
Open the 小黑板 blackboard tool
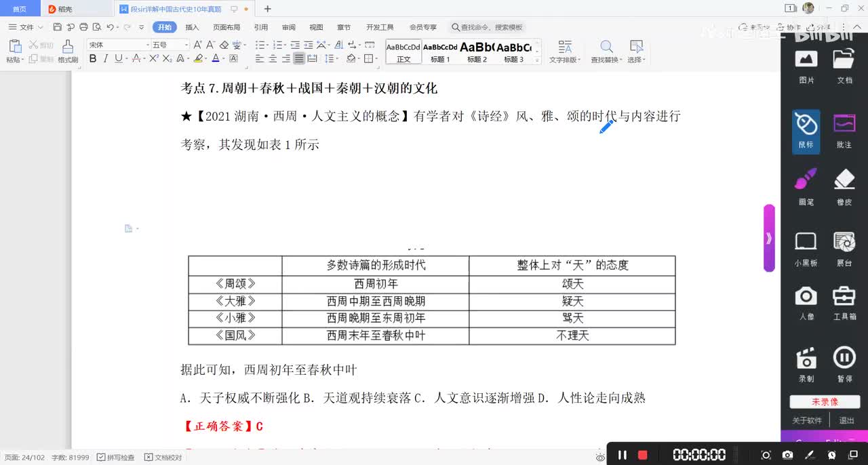(806, 249)
